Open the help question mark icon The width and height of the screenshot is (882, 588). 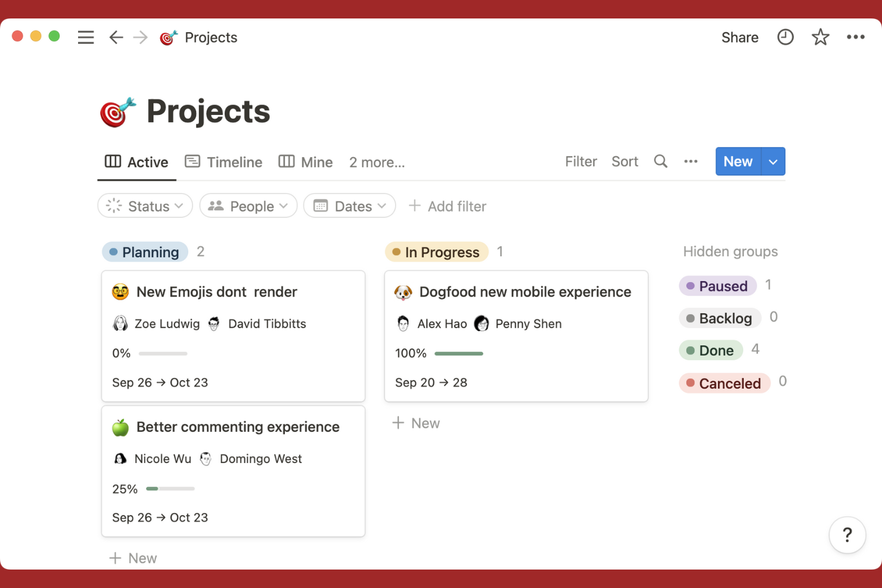(x=847, y=535)
